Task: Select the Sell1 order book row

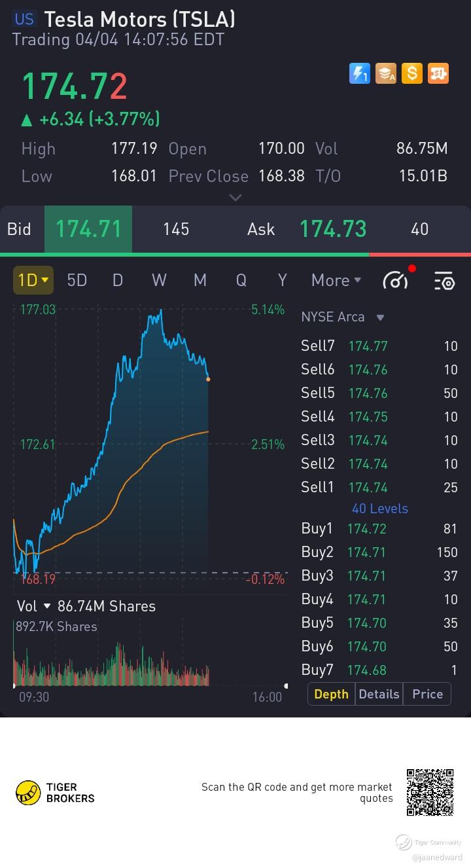Action: tap(379, 487)
